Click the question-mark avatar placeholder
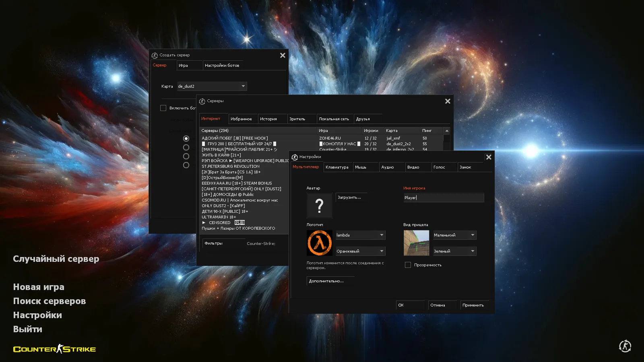This screenshot has height=362, width=644. click(319, 206)
